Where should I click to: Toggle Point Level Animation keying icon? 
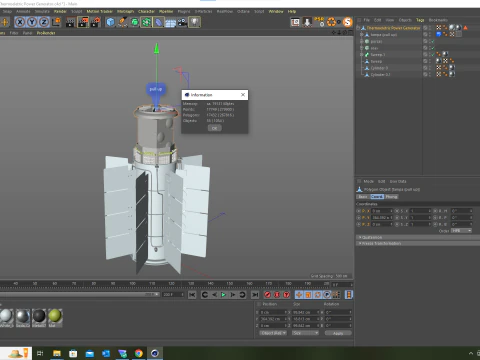click(336, 295)
